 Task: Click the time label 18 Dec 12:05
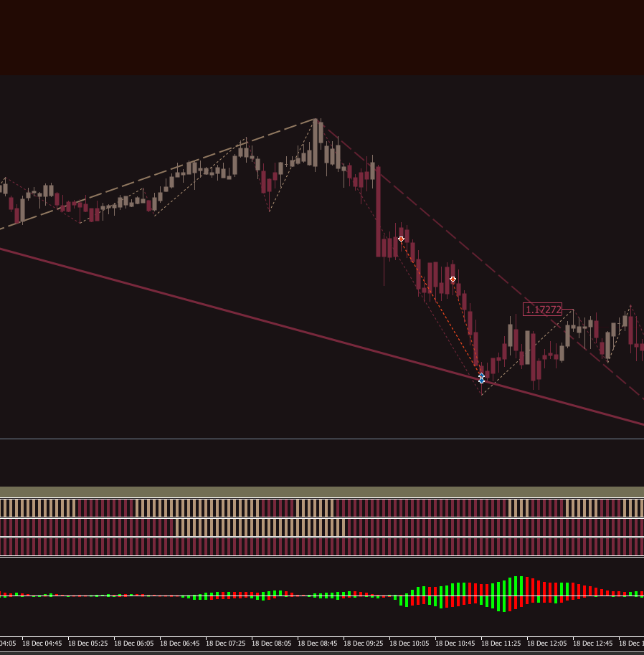click(547, 644)
